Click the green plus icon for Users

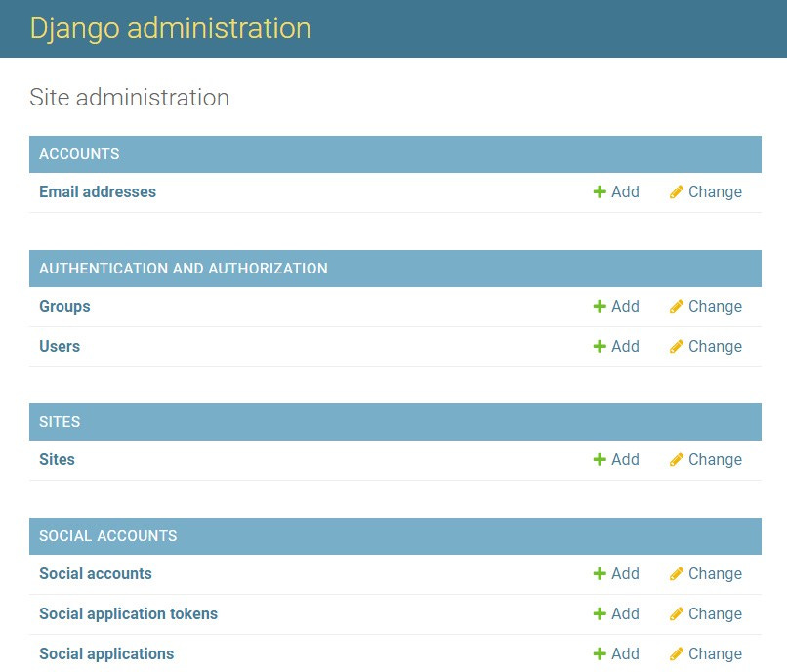pyautogui.click(x=600, y=346)
